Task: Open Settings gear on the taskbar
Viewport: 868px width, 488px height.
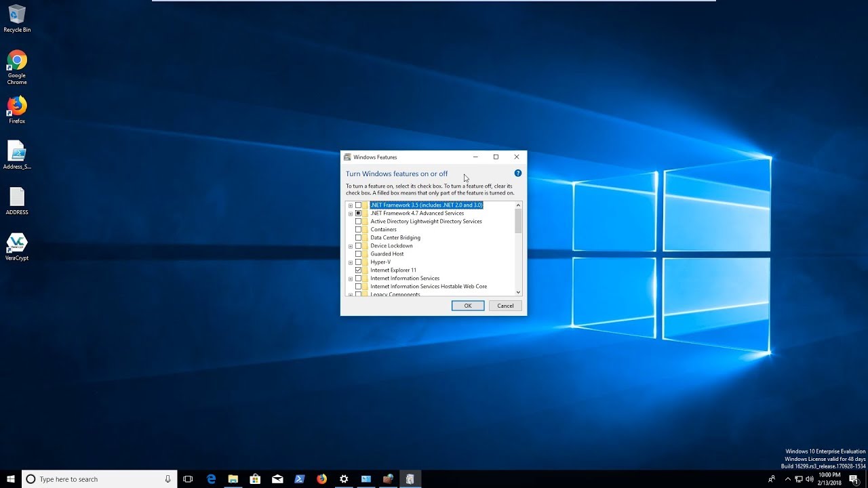Action: coord(344,479)
